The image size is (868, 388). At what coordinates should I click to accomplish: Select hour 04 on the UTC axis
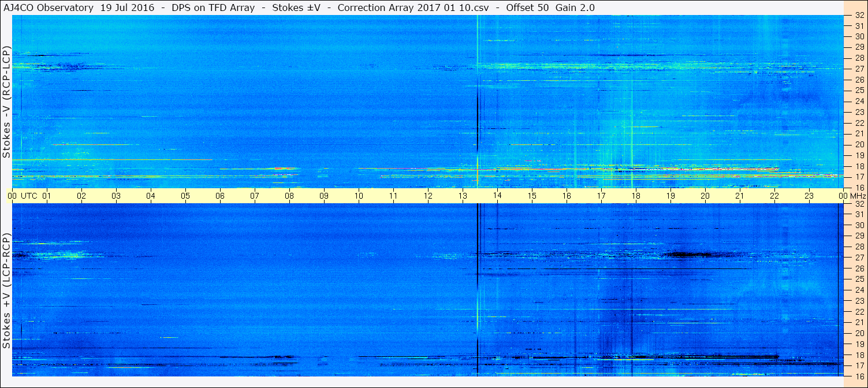point(151,196)
